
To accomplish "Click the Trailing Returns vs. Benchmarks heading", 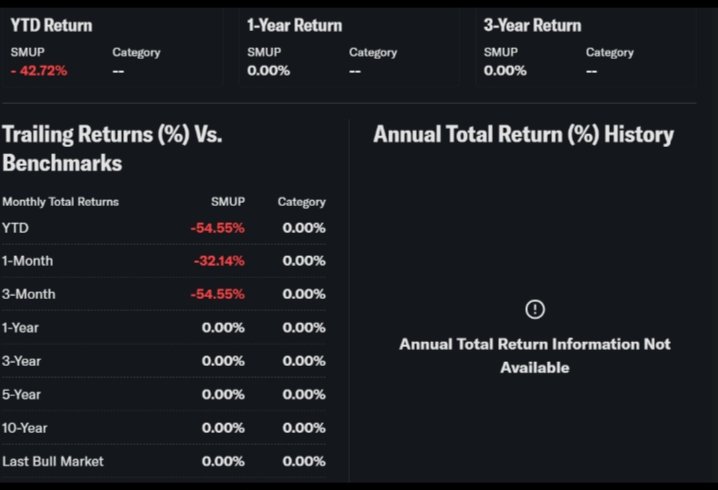I will [x=112, y=148].
